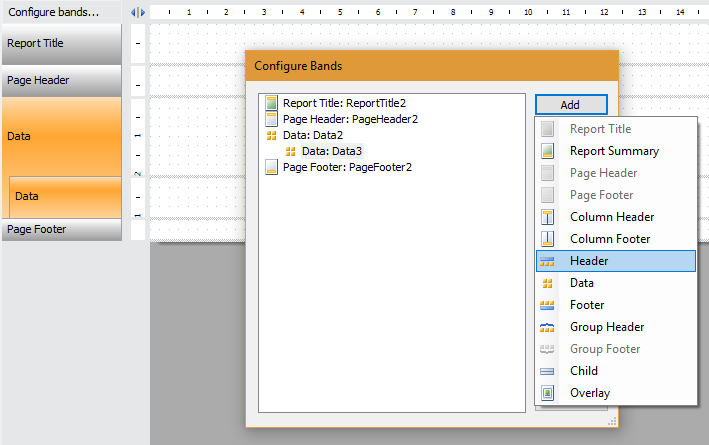Click the Report Summary band icon

coord(547,151)
